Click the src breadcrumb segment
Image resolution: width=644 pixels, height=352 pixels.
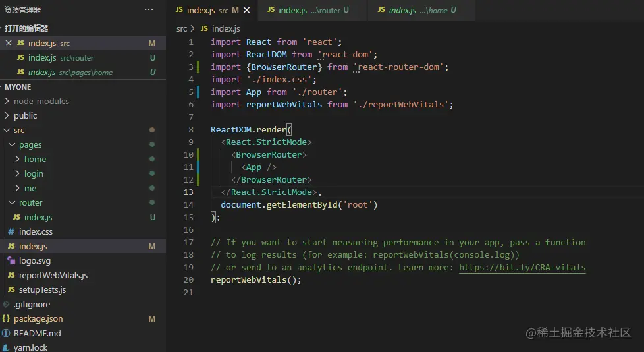tap(182, 28)
